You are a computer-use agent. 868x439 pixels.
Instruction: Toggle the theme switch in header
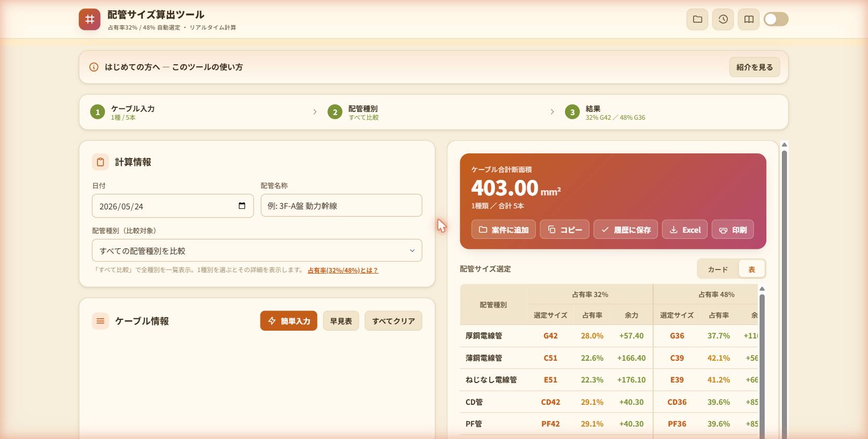click(776, 19)
